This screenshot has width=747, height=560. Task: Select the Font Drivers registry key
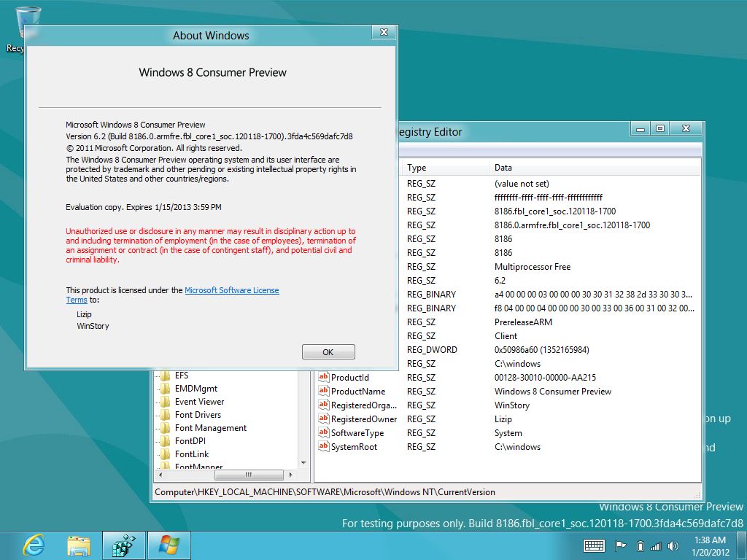(x=198, y=415)
